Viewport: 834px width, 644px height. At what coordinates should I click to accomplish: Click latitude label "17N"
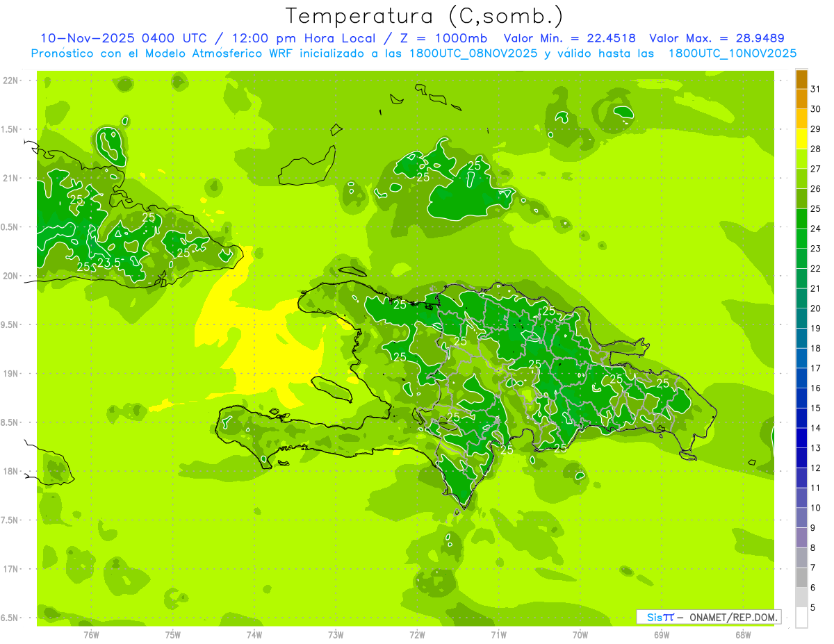click(x=11, y=569)
